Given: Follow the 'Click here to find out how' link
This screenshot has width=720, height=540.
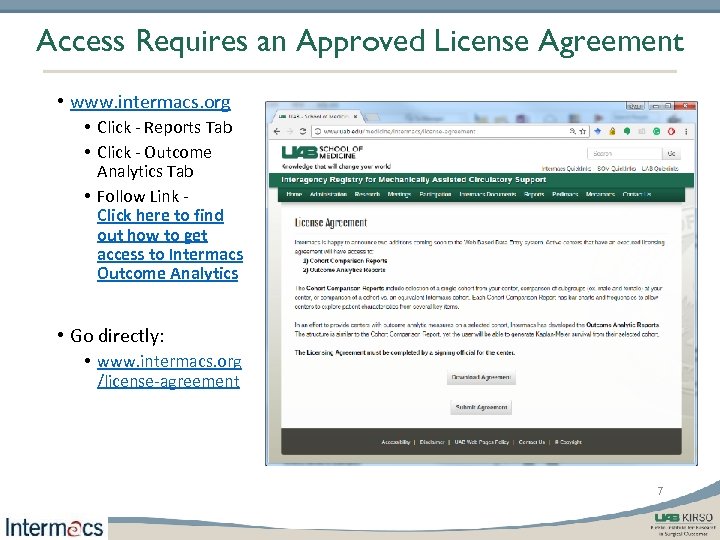Looking at the screenshot, I should point(170,244).
